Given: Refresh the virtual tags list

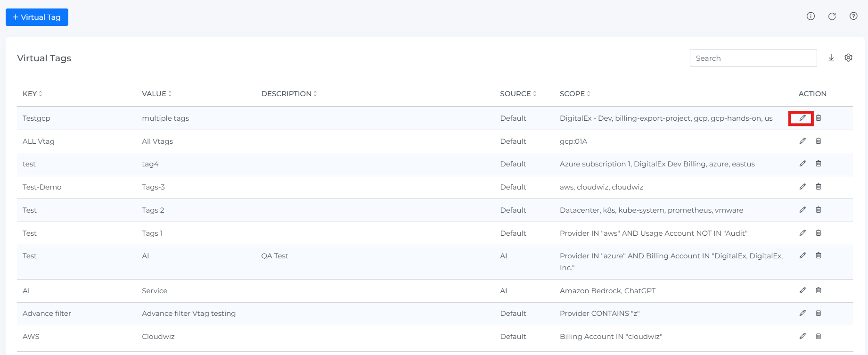Looking at the screenshot, I should 832,17.
